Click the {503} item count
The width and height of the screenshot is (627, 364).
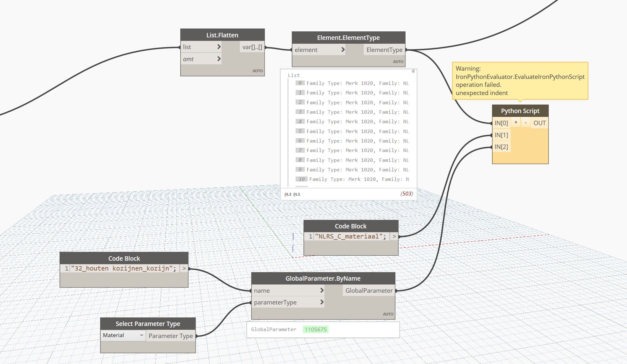[407, 194]
